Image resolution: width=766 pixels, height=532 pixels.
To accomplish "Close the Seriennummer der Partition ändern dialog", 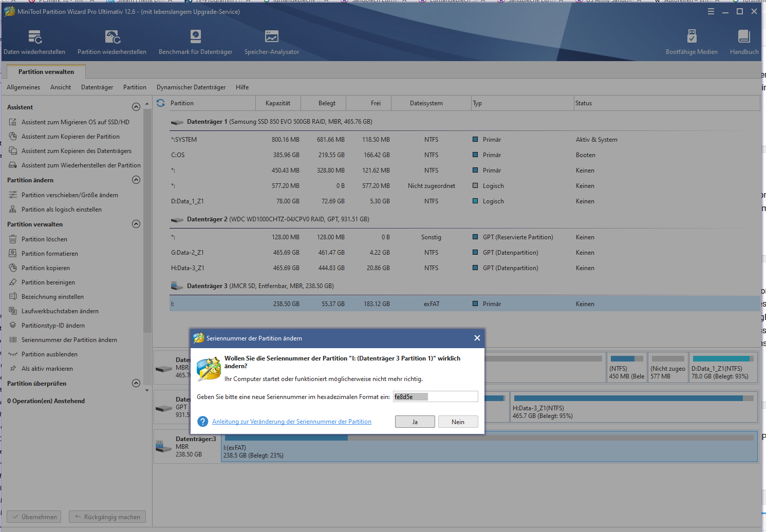I will coord(477,338).
